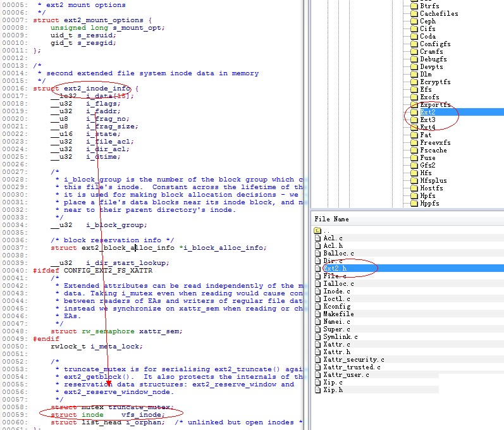Open the Balloc.c file
The height and width of the screenshot is (430, 504).
(338, 253)
